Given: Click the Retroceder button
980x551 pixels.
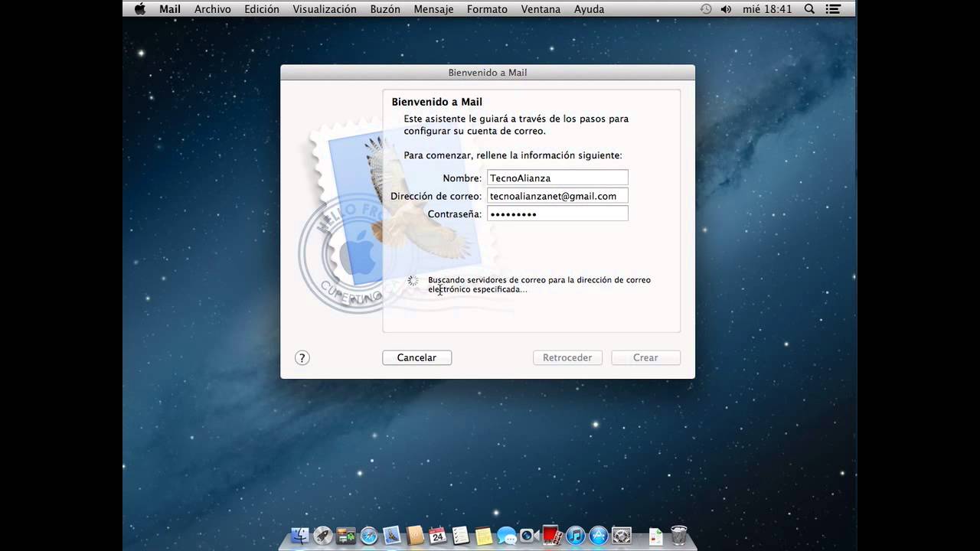Looking at the screenshot, I should 567,357.
